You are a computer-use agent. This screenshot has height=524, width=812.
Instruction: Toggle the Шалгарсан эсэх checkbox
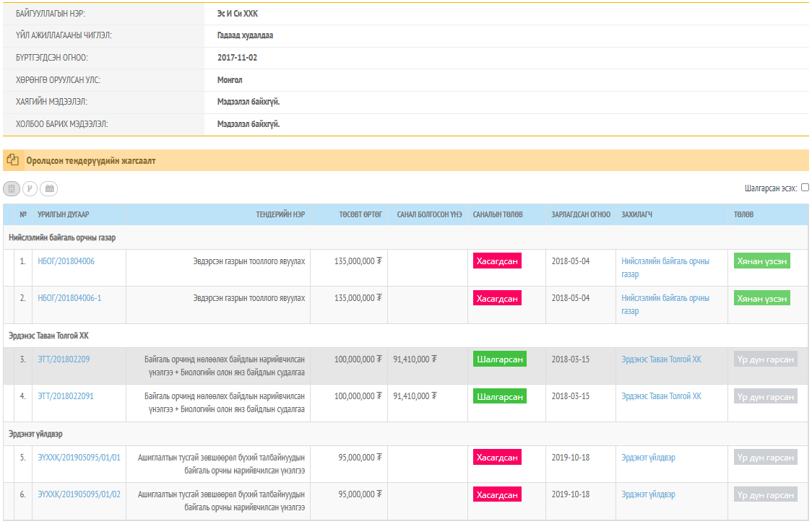pos(805,188)
